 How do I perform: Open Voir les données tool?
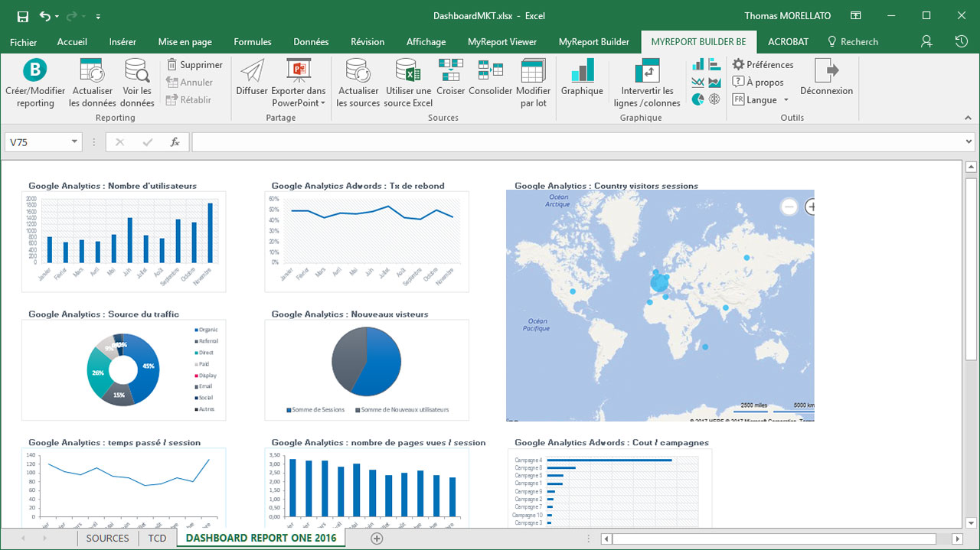click(x=137, y=71)
